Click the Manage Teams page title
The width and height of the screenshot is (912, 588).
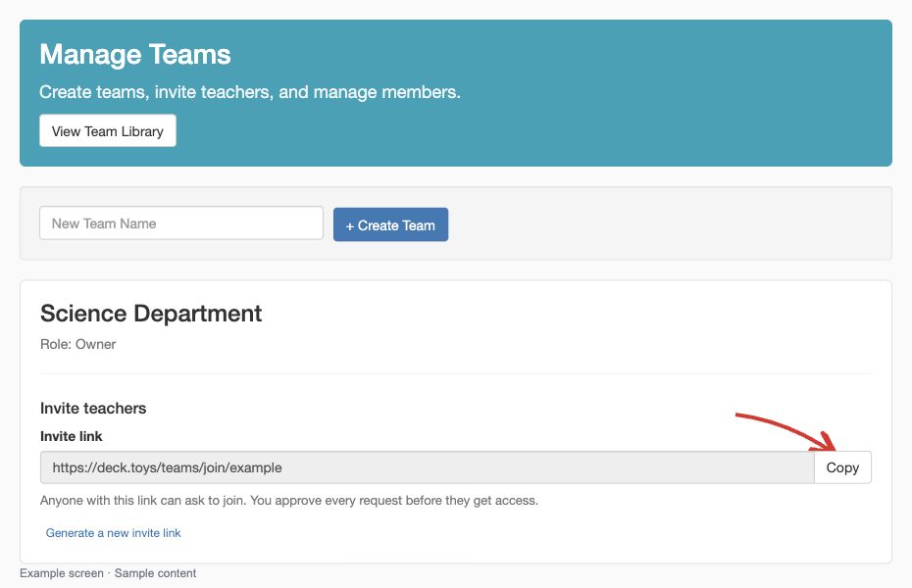[135, 55]
